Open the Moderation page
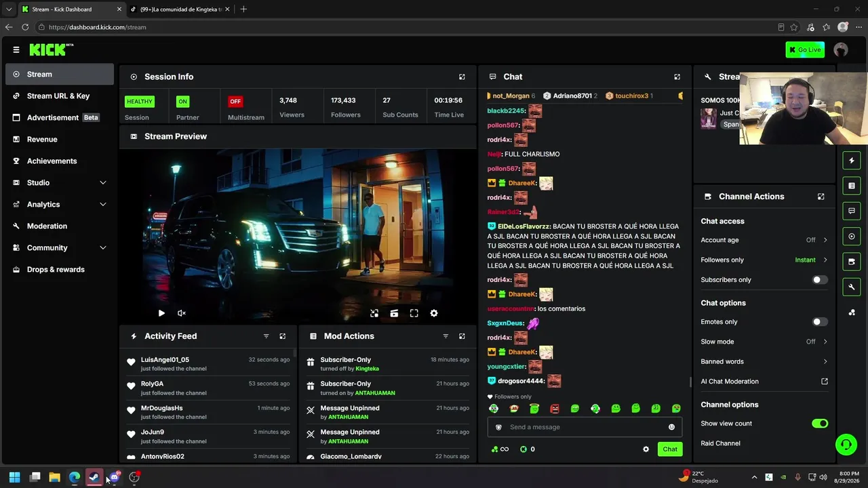This screenshot has width=868, height=488. [60, 226]
